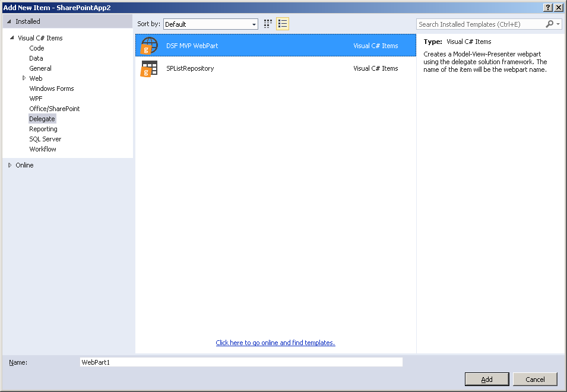This screenshot has width=567, height=392.
Task: Click the SPListRepository template icon
Action: click(x=150, y=68)
